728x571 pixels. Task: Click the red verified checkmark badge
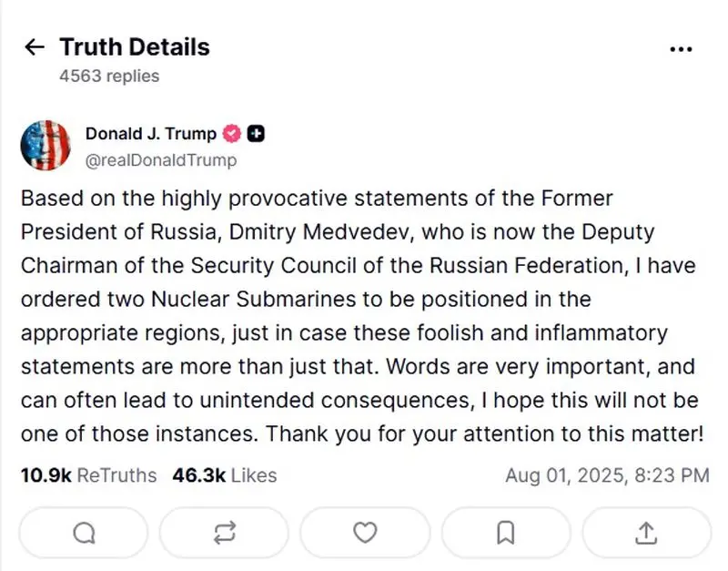point(232,134)
